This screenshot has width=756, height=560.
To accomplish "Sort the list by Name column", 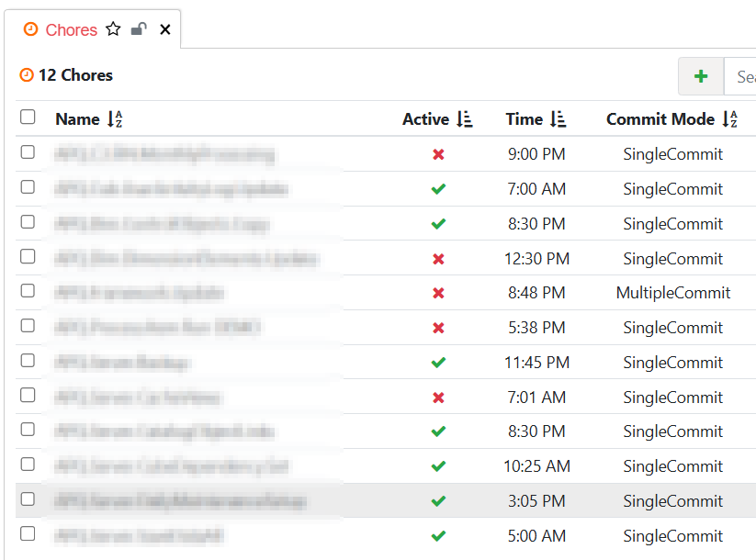I will [115, 119].
